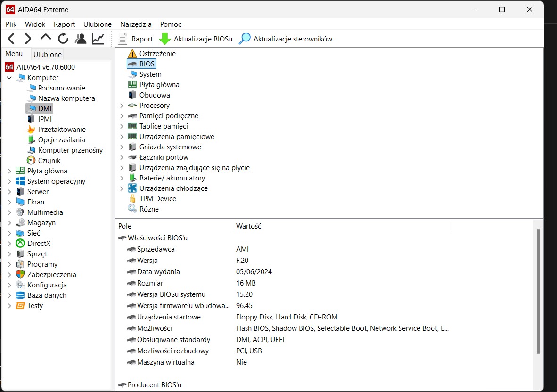Click the Wersja value F.20
The image size is (557, 392).
[242, 260]
